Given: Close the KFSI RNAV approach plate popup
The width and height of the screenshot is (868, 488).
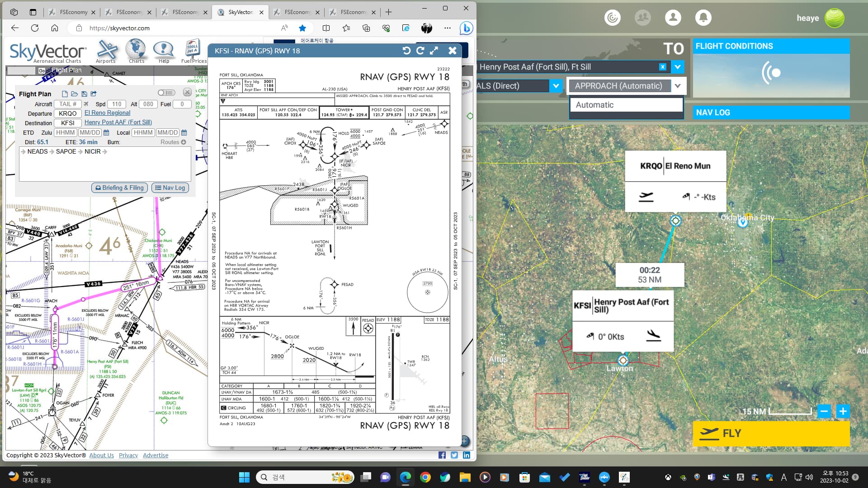Looking at the screenshot, I should point(452,51).
